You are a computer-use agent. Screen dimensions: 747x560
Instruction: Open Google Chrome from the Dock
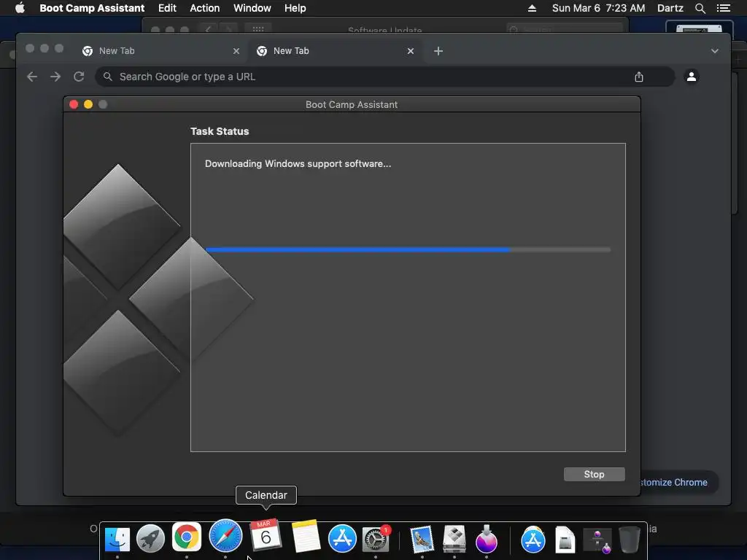(x=186, y=537)
